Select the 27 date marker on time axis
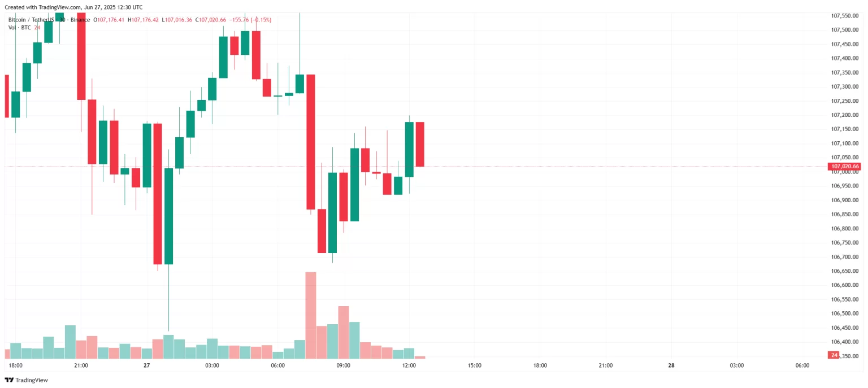The image size is (868, 388). [x=146, y=365]
